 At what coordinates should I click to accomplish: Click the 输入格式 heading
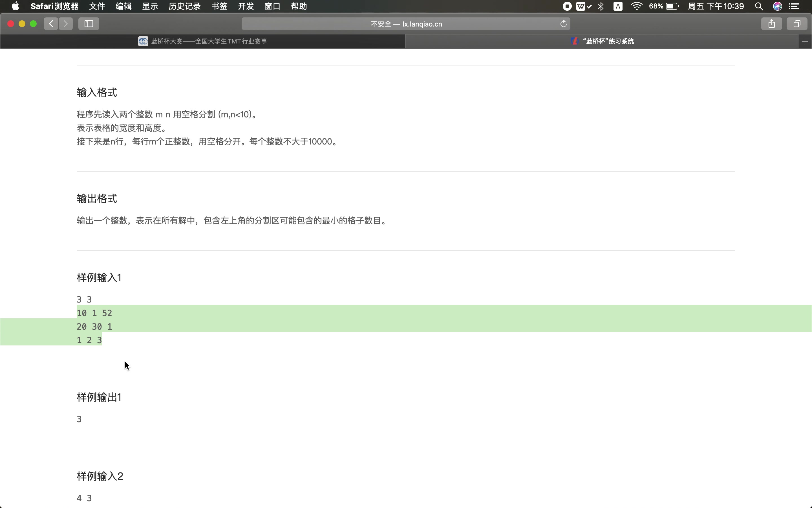point(97,92)
